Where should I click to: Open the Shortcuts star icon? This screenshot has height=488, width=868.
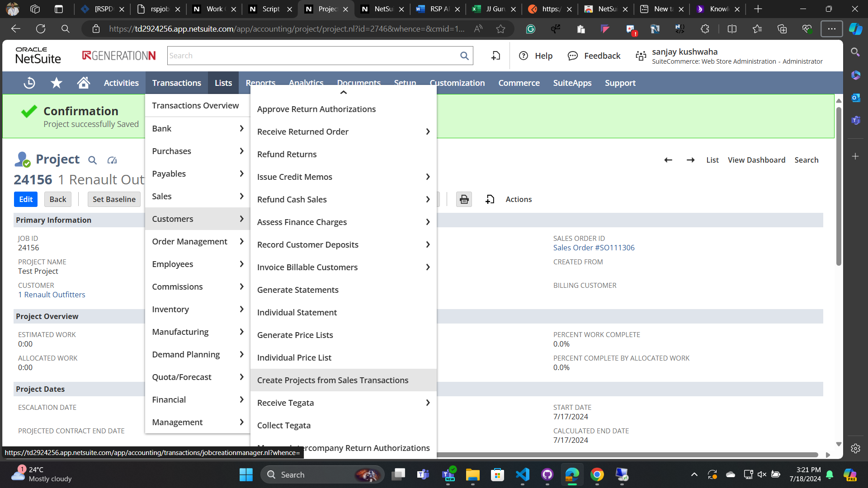click(57, 83)
